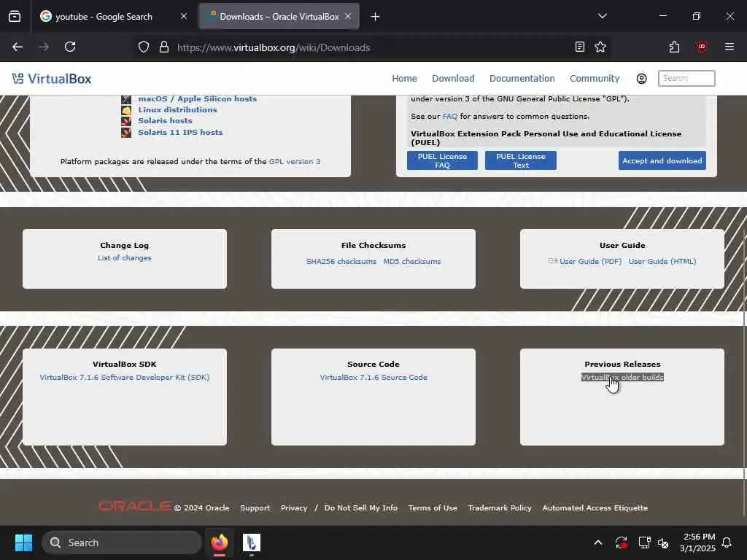Open the Download navigation item
747x560 pixels.
coord(453,78)
